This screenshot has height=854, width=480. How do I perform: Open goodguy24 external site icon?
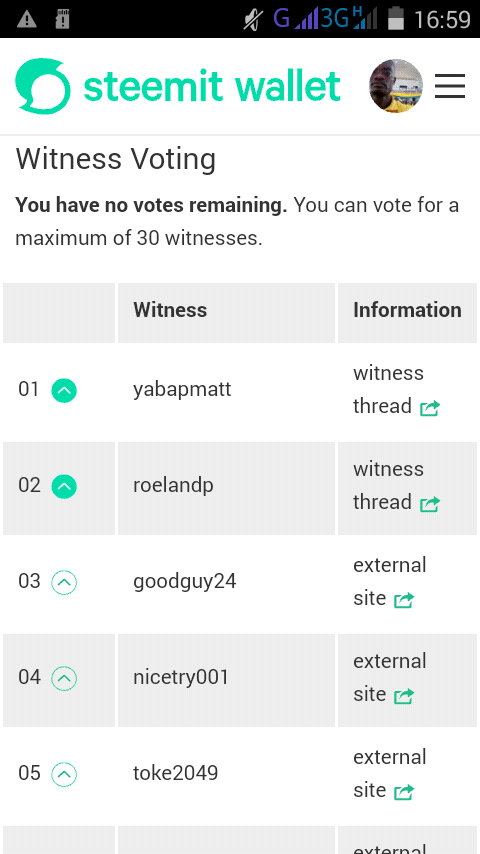[404, 600]
